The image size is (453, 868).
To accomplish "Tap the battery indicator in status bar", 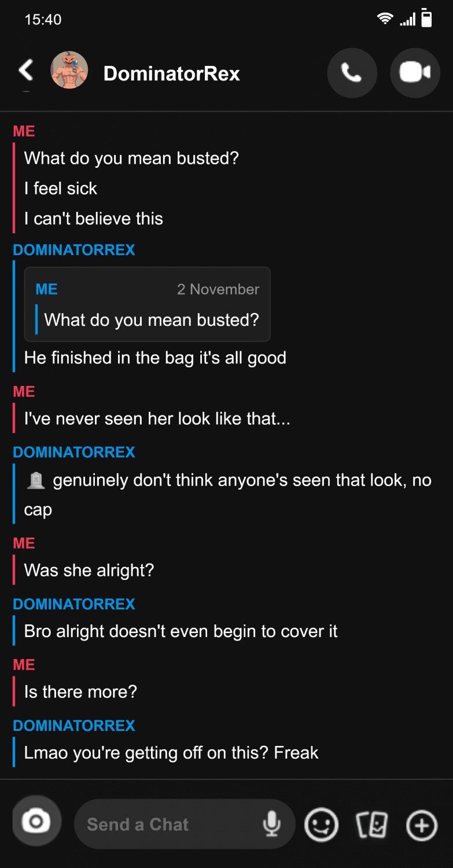I will click(427, 18).
